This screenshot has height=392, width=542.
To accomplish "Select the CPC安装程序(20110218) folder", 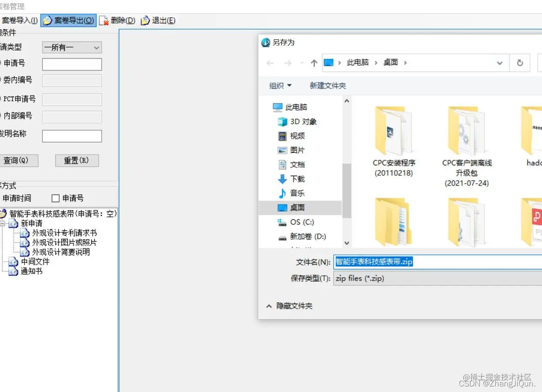I will click(394, 141).
